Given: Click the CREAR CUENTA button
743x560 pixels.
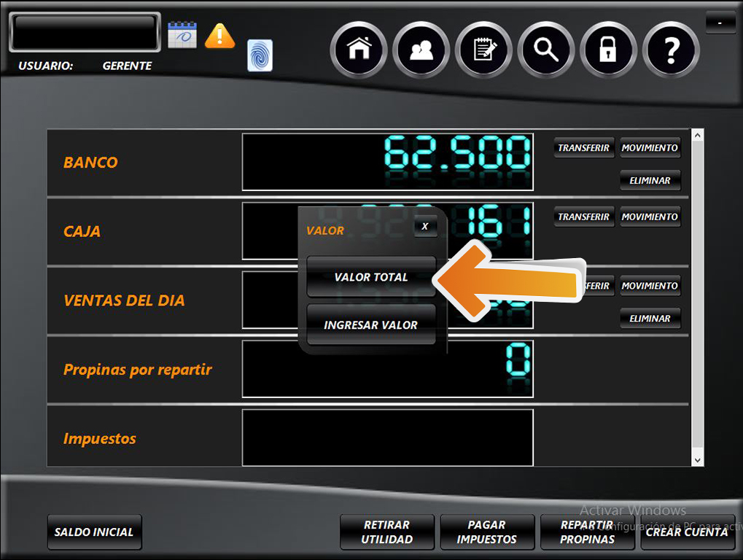Looking at the screenshot, I should 687,532.
